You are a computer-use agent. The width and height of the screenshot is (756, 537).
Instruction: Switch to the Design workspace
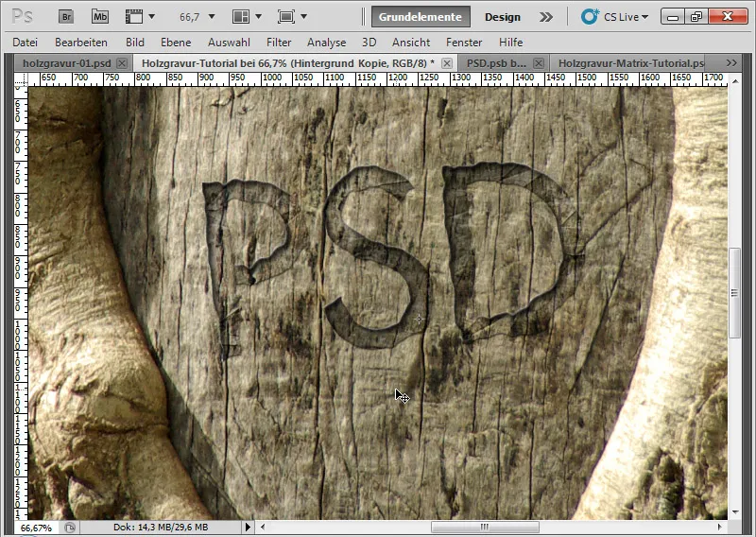point(503,17)
